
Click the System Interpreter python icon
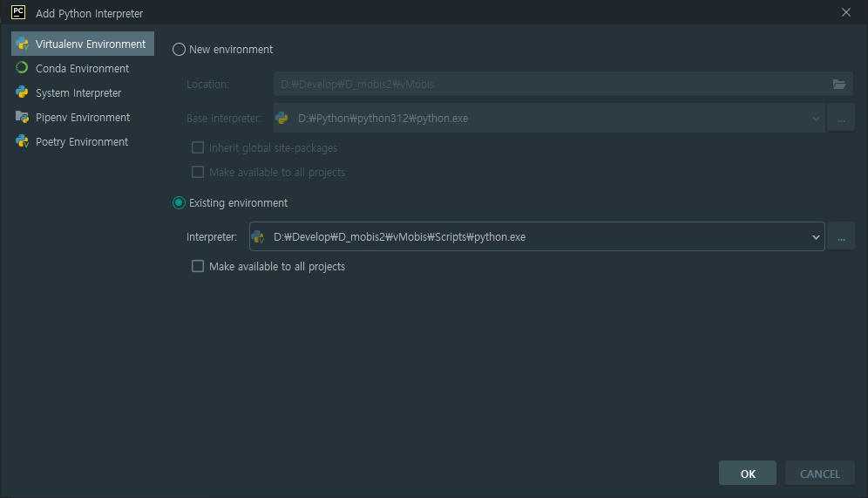[x=22, y=92]
